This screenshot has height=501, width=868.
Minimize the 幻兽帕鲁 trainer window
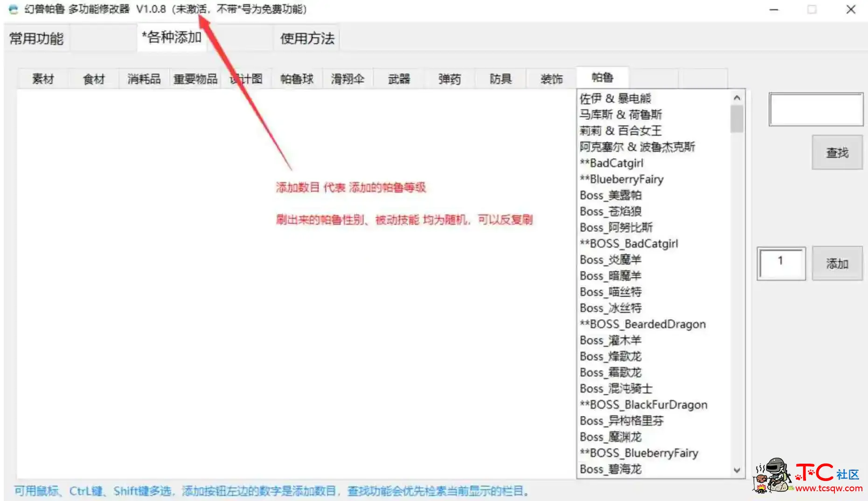[x=774, y=9]
